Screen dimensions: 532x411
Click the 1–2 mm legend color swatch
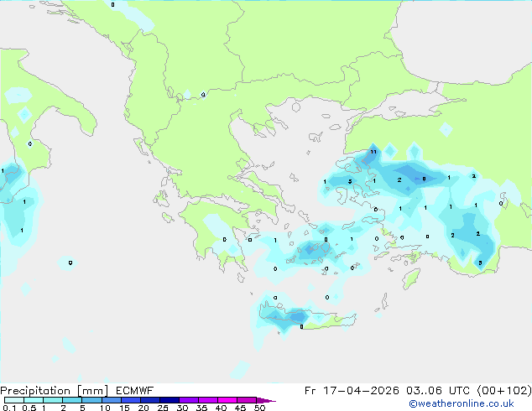click(53, 400)
